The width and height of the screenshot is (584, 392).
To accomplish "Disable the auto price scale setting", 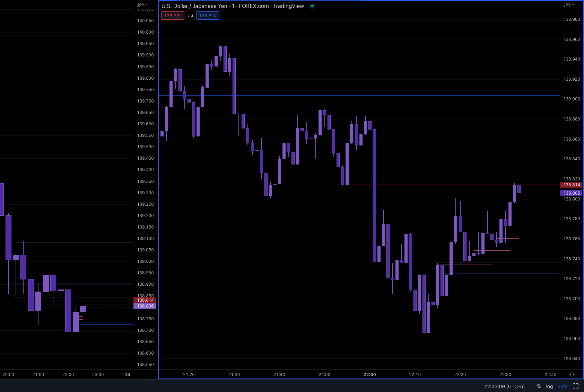I will click(563, 386).
